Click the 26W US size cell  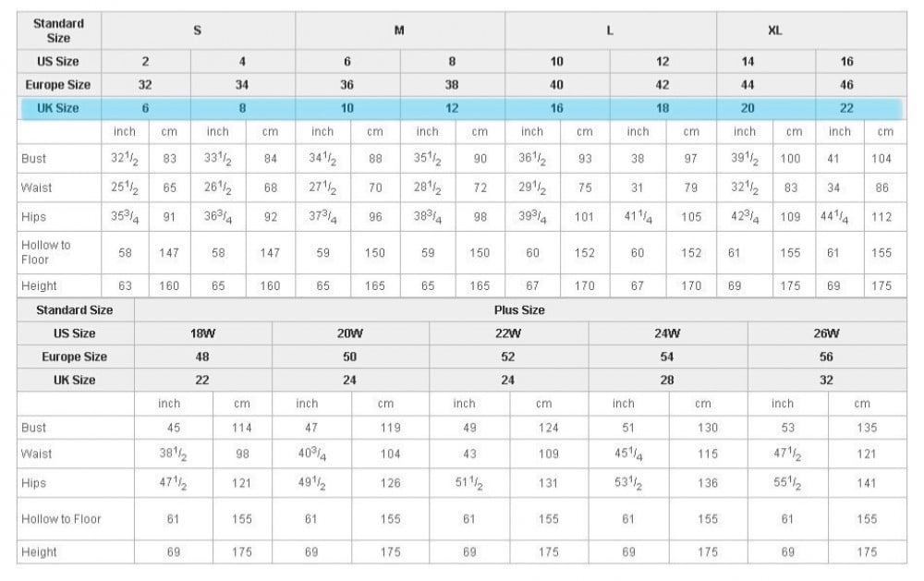pyautogui.click(x=826, y=333)
